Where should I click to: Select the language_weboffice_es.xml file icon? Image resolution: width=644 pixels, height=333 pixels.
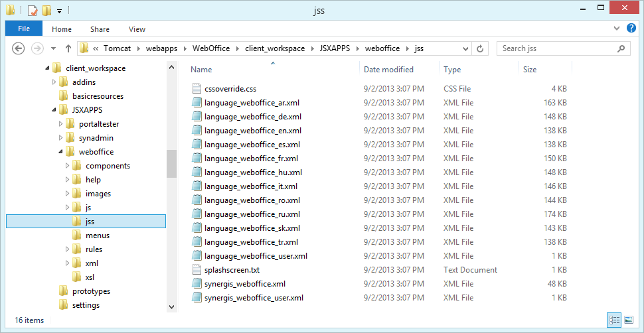[197, 145]
